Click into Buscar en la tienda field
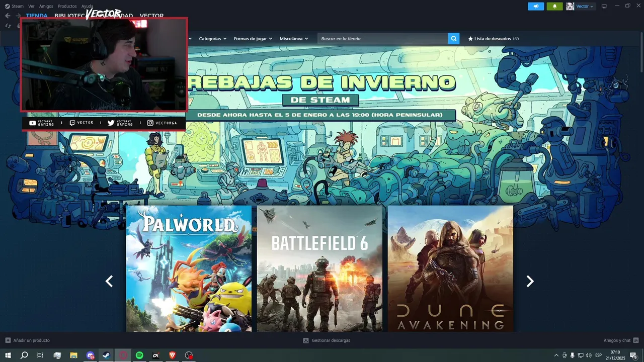The height and width of the screenshot is (362, 644). 383,39
